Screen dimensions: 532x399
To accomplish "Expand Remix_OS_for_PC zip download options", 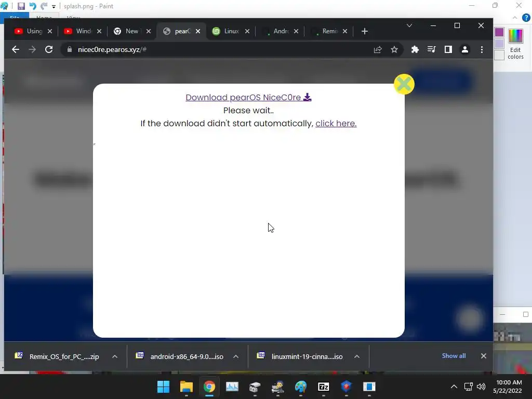I will point(115,356).
